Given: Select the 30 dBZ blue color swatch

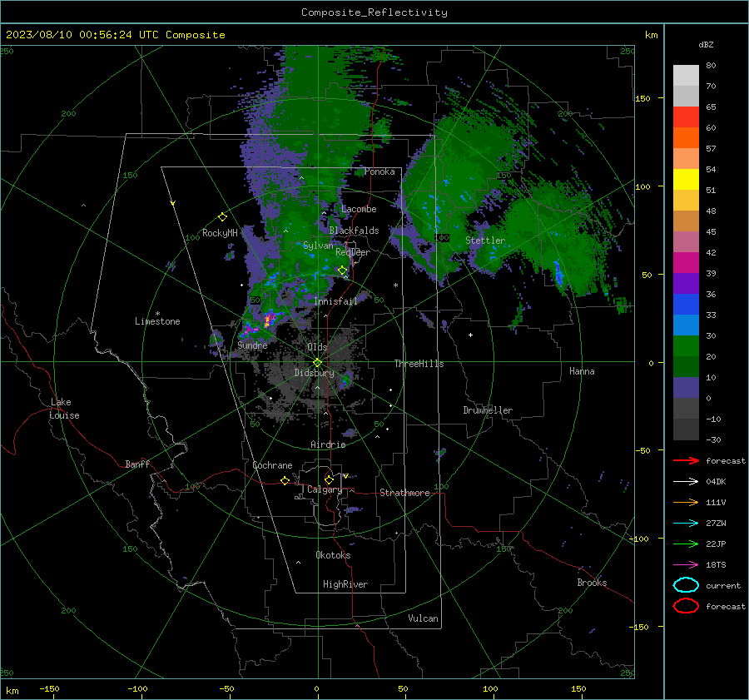Looking at the screenshot, I should [686, 325].
